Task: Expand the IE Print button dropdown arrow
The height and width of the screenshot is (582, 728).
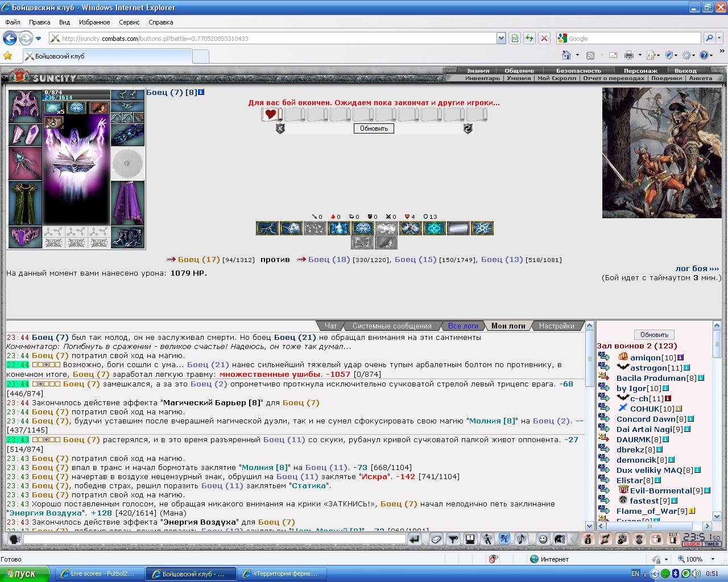Action: click(x=640, y=55)
